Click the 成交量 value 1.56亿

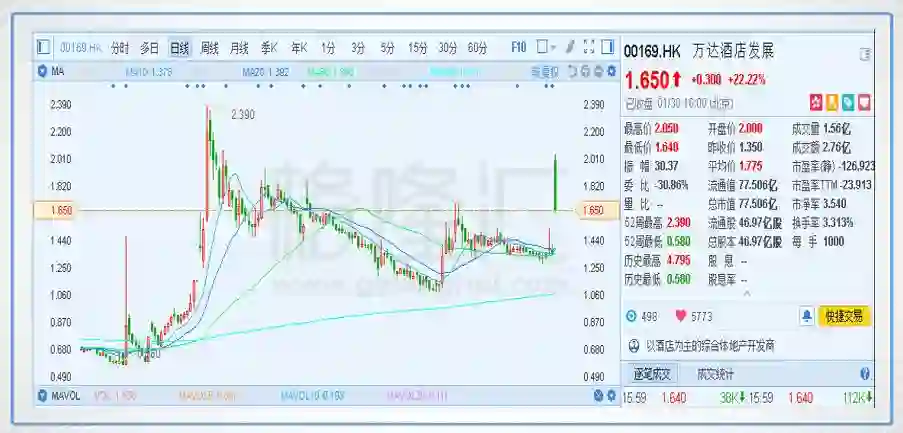pos(837,128)
